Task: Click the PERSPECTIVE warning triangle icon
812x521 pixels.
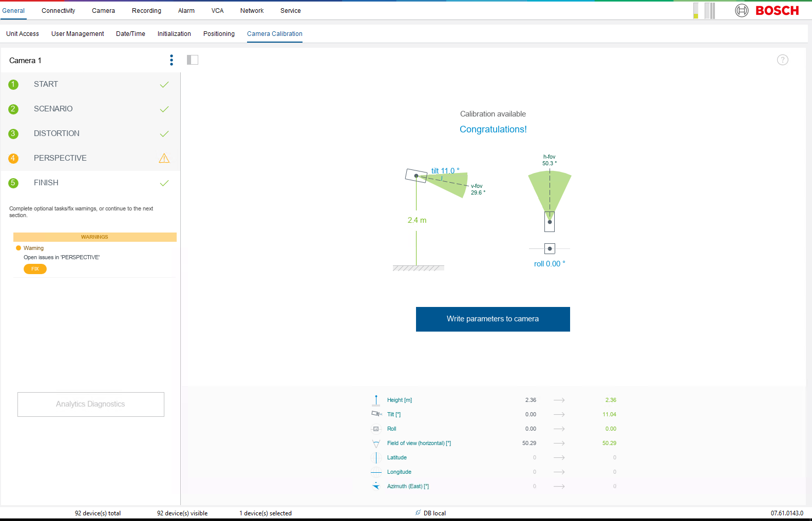Action: coord(164,158)
